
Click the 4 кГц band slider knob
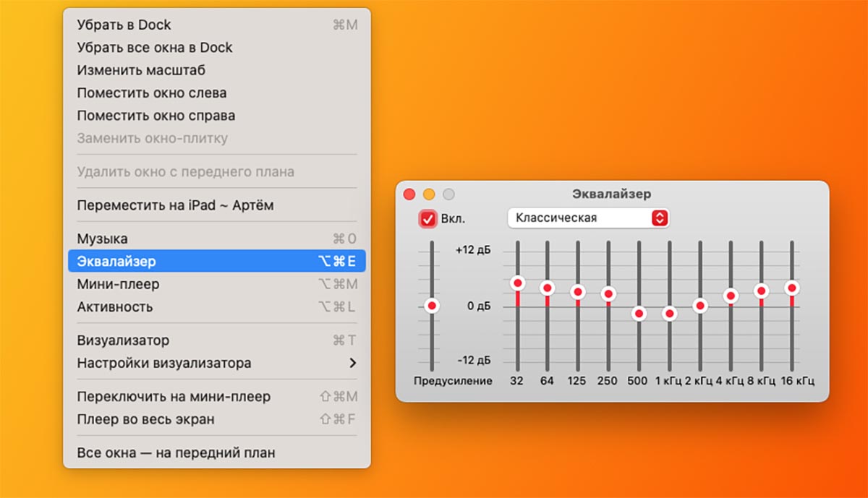click(731, 296)
